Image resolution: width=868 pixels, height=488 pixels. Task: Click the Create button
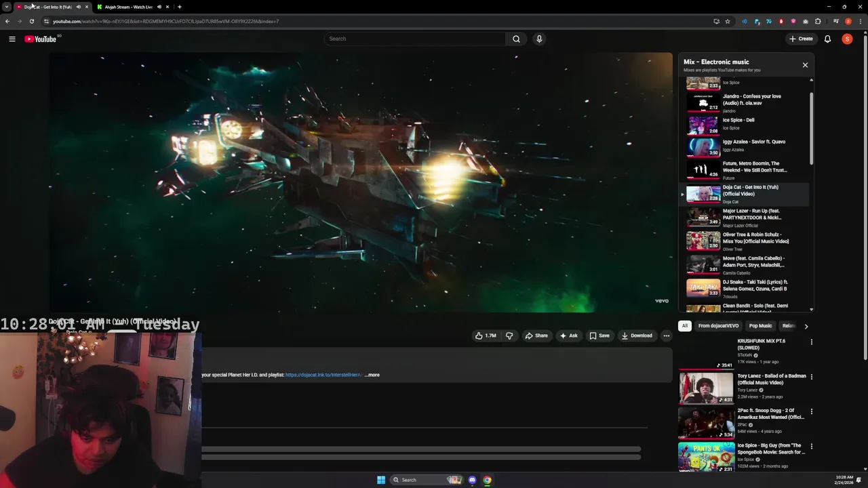(x=801, y=39)
